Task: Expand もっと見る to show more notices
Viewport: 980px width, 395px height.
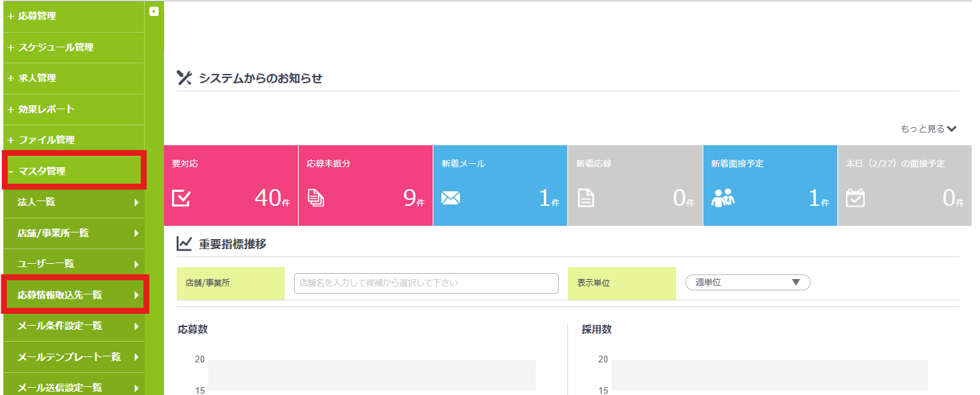Action: [928, 129]
